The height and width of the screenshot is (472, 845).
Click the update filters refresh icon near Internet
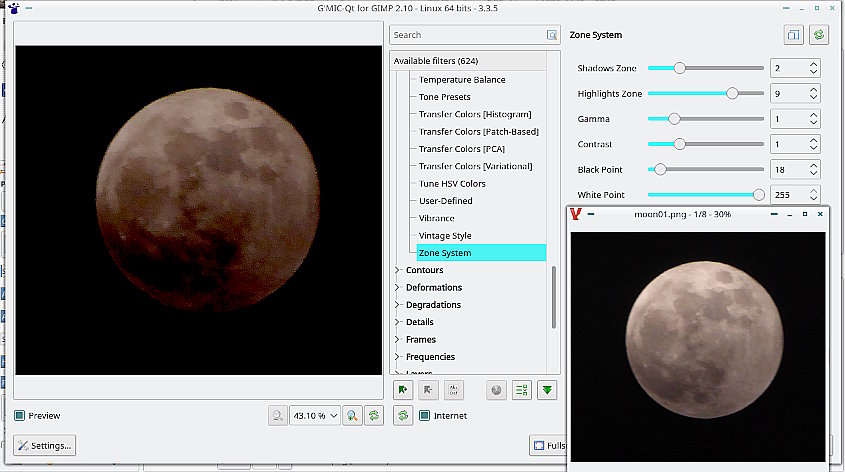(403, 416)
